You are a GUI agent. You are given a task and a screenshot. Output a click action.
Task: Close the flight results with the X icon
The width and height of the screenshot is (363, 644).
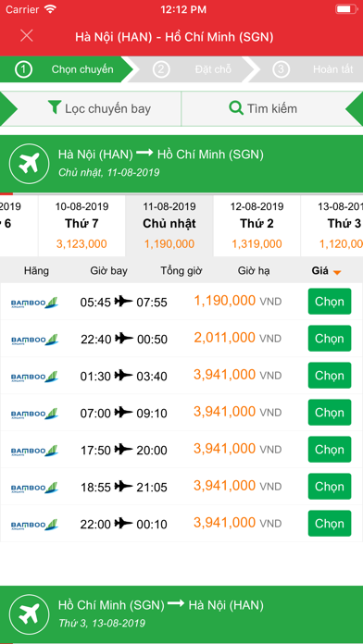(27, 36)
